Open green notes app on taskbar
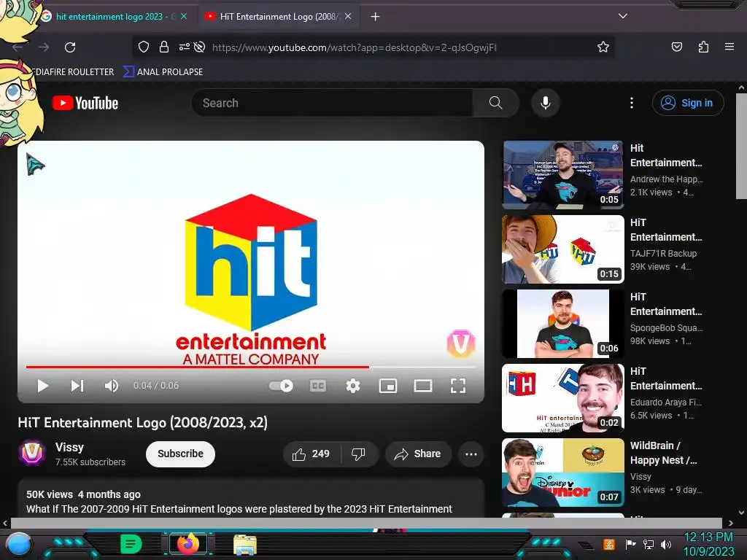The width and height of the screenshot is (747, 560). coord(131,544)
